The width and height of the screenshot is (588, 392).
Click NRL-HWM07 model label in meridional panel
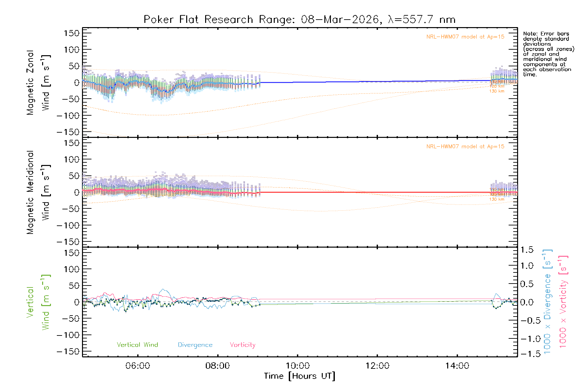pyautogui.click(x=465, y=147)
